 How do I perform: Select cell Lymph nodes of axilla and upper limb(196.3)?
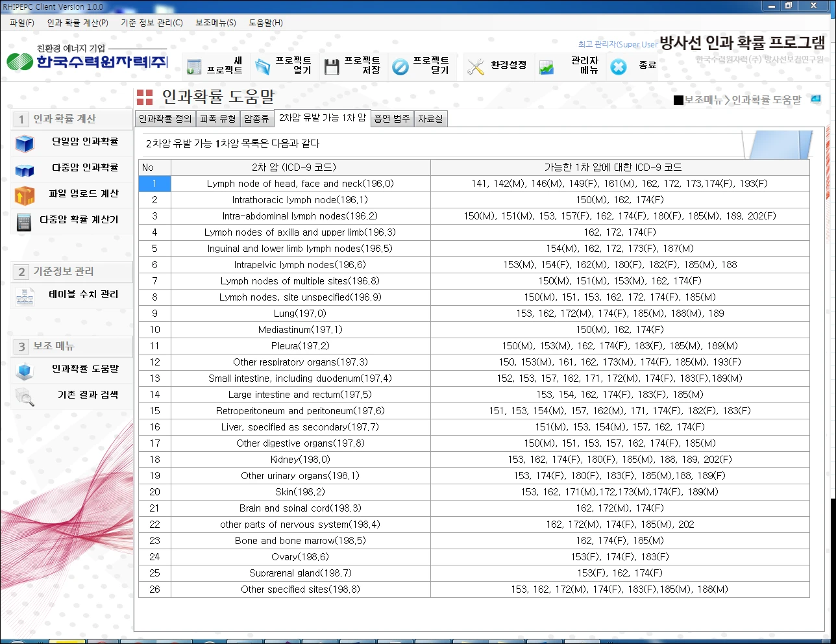tap(301, 232)
